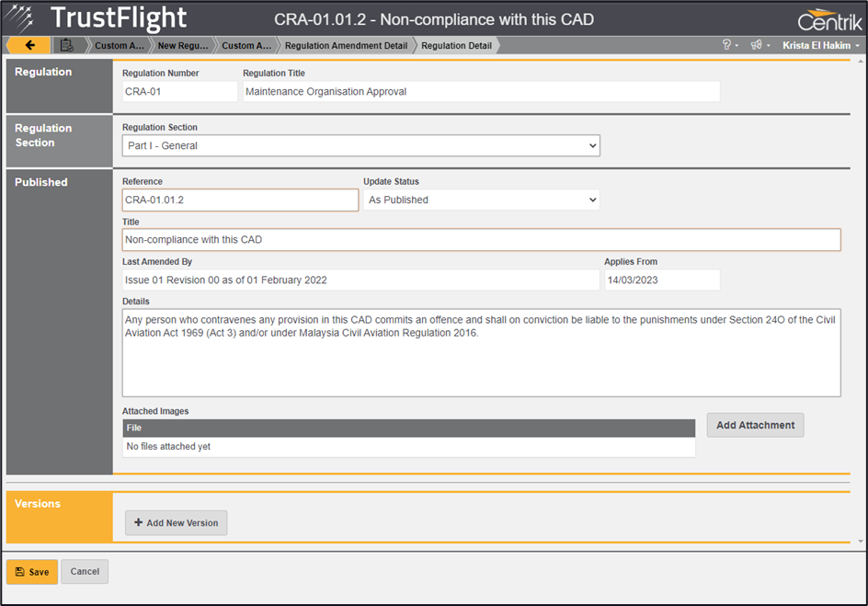The height and width of the screenshot is (606, 868).
Task: Click the floppy disk icon on Save
Action: [x=20, y=572]
